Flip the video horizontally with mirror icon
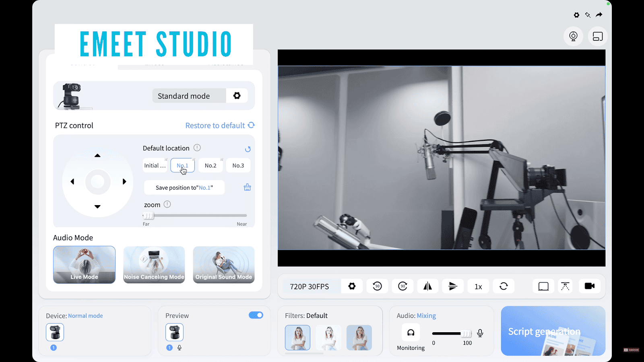 pyautogui.click(x=427, y=286)
